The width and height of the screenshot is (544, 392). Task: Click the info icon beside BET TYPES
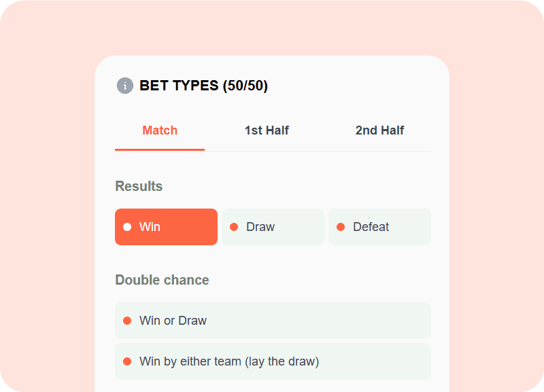click(x=125, y=86)
